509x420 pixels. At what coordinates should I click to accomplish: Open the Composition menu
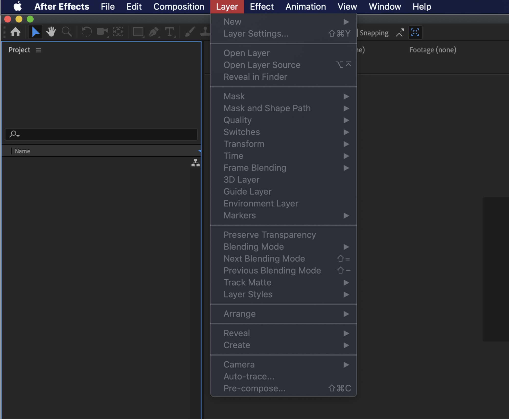179,7
